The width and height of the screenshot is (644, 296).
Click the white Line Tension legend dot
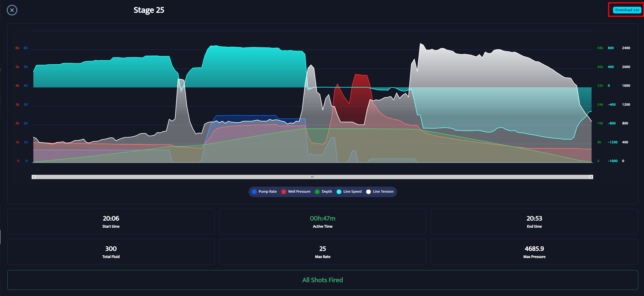tap(368, 192)
